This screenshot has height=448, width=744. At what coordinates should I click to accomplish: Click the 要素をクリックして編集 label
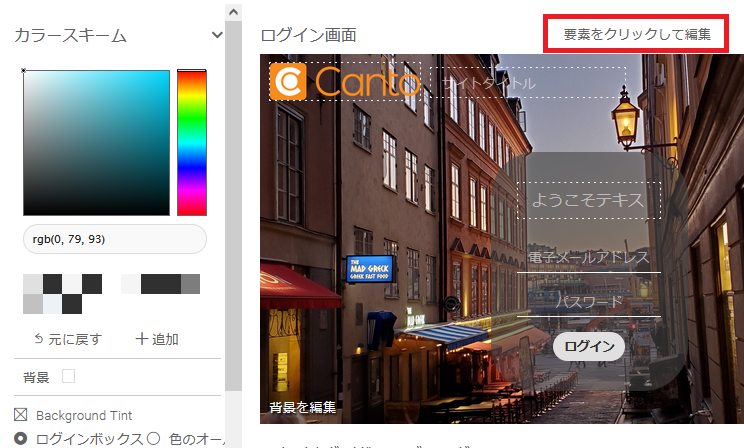coord(637,34)
